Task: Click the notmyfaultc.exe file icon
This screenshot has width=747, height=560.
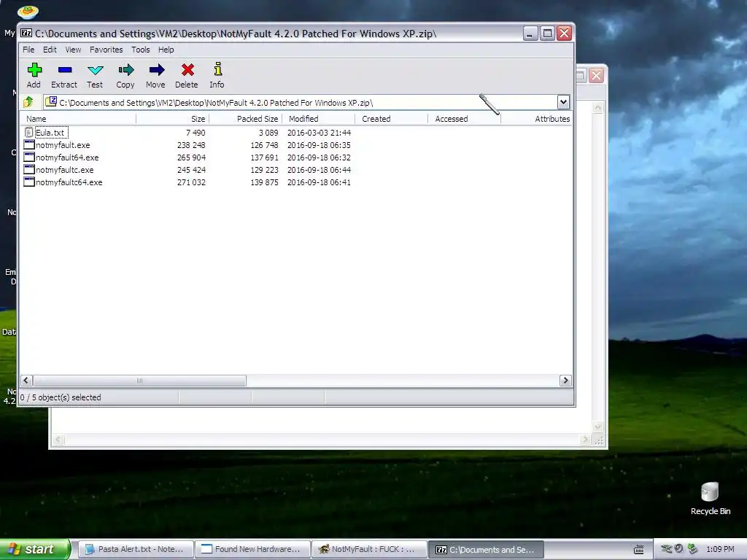Action: point(29,169)
